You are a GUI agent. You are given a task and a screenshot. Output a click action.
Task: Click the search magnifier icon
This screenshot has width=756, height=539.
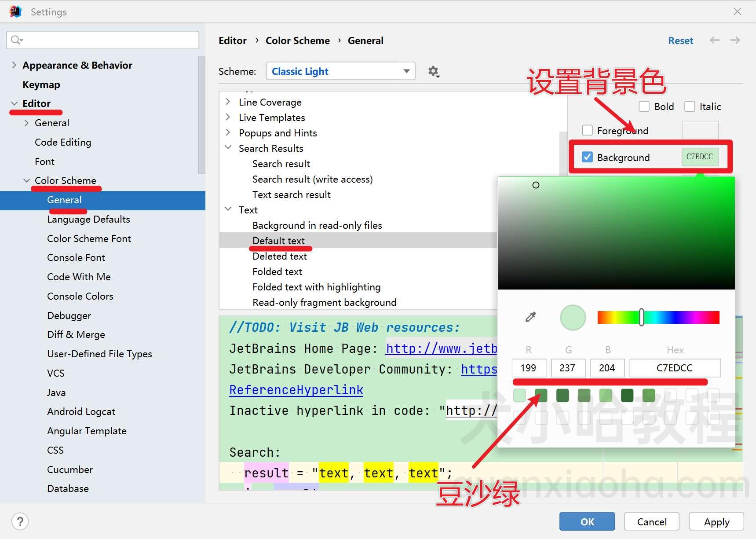tap(16, 40)
